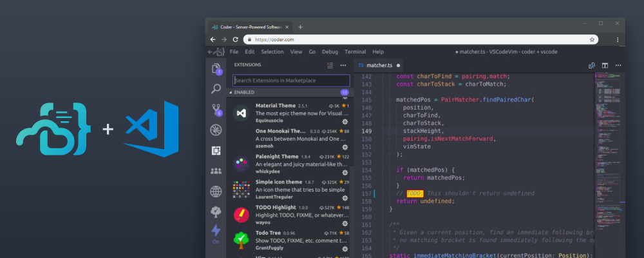Open the TODO Highlight extension title

tap(276, 208)
